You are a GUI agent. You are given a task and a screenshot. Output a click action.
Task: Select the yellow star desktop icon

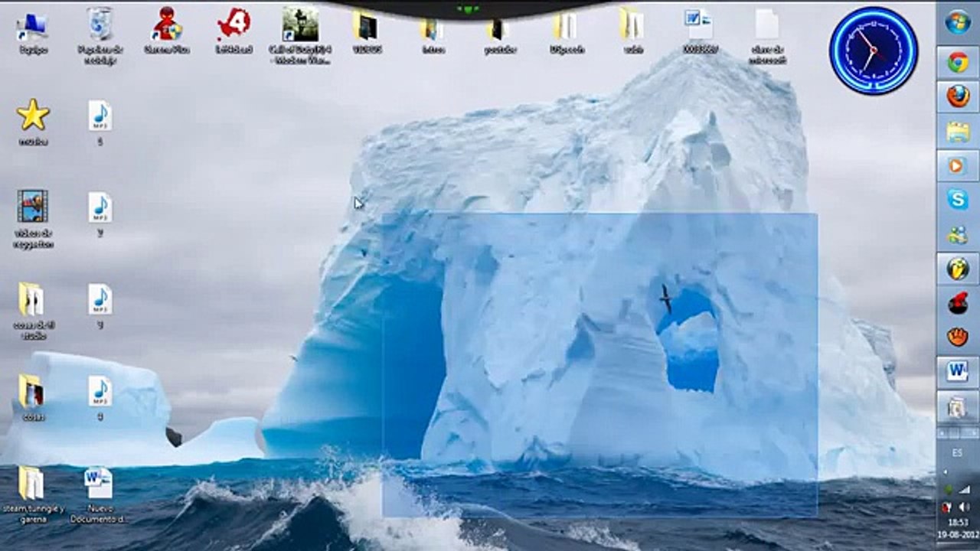click(33, 122)
